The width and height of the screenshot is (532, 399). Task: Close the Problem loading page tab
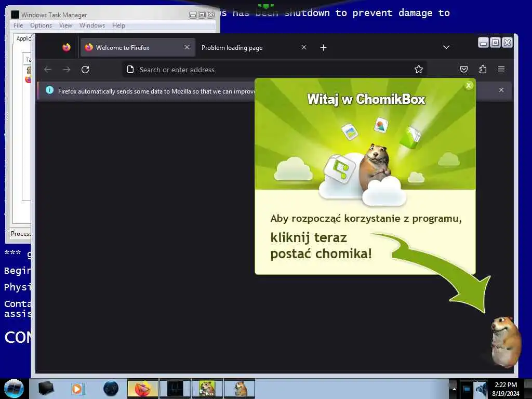coord(304,47)
